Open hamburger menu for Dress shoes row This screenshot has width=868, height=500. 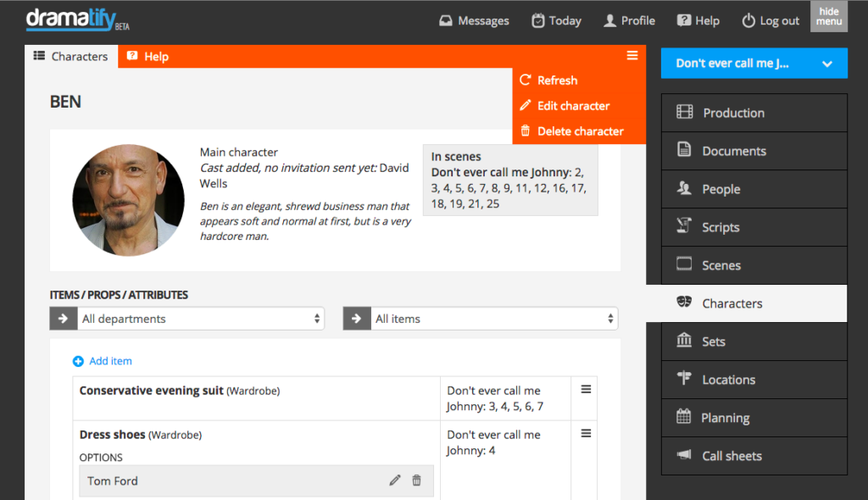(x=585, y=434)
